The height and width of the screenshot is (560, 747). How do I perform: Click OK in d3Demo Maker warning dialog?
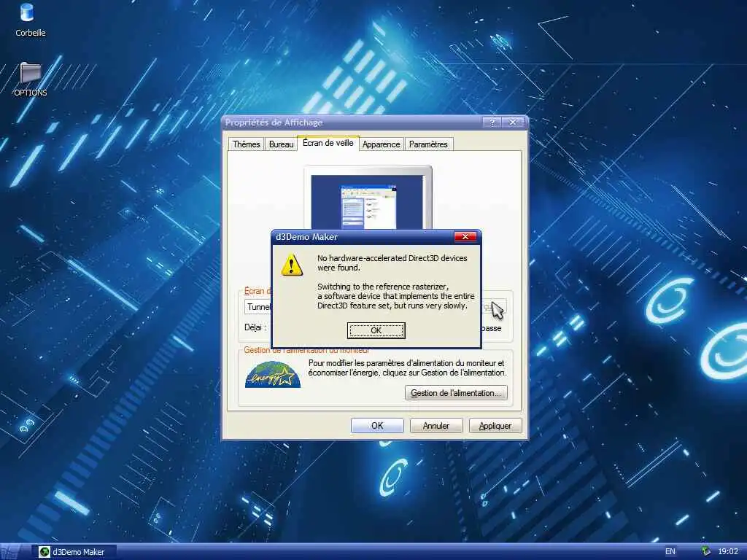tap(376, 330)
